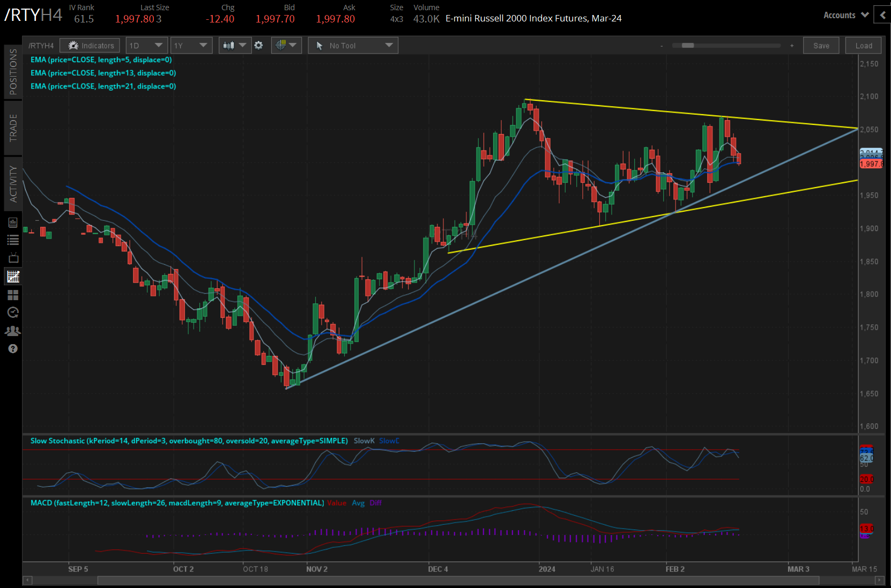Switch to the POSITIONS side tab

tap(13, 71)
